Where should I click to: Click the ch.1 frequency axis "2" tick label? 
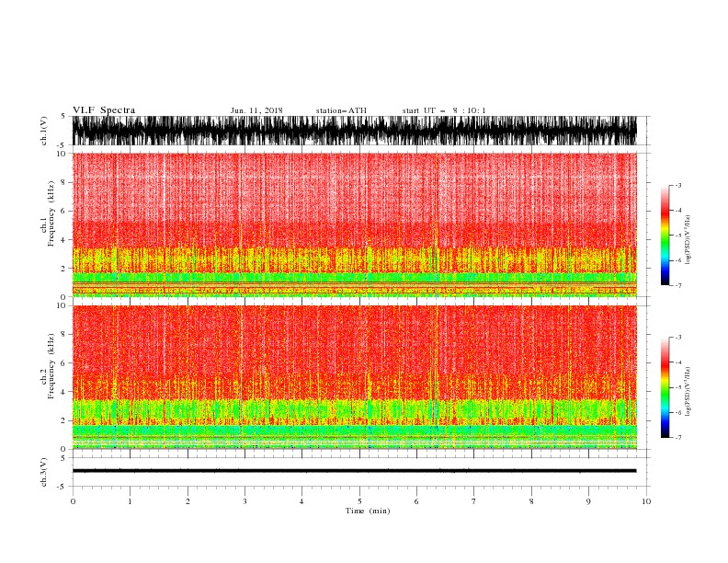63,269
